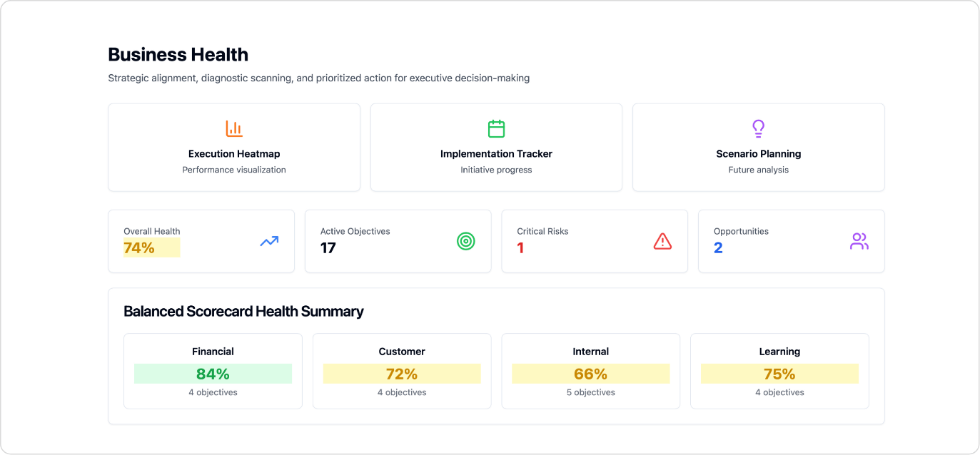Click the Opportunities count 2
The height and width of the screenshot is (455, 980).
point(718,248)
